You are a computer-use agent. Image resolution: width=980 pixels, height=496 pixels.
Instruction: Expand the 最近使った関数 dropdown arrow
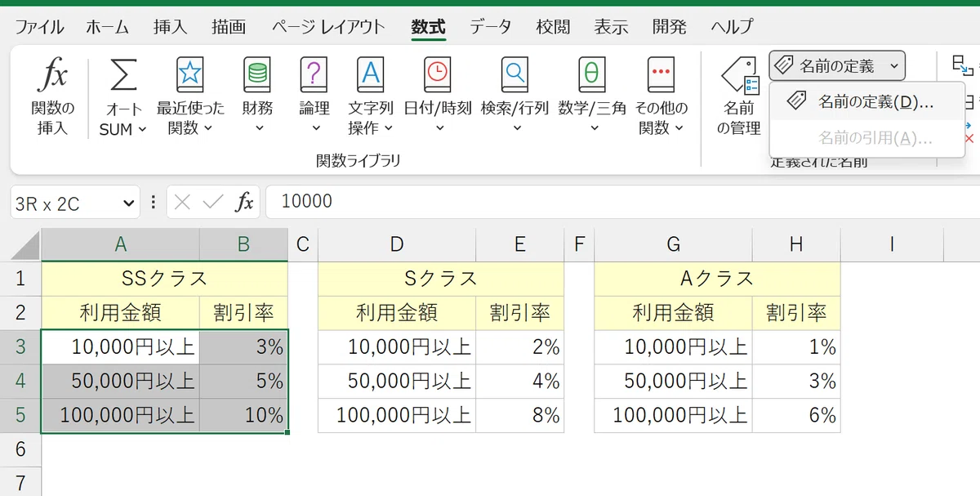[207, 128]
